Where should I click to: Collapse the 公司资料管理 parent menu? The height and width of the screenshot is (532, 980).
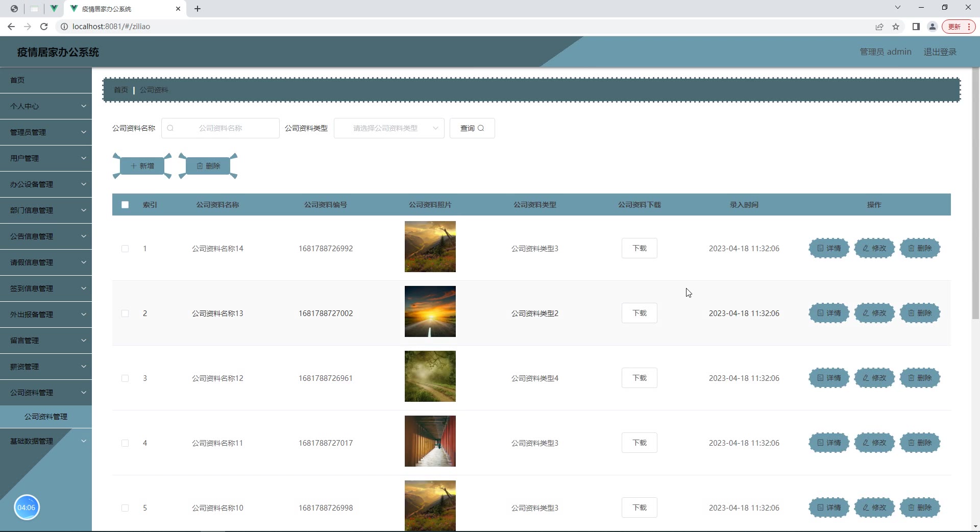46,393
